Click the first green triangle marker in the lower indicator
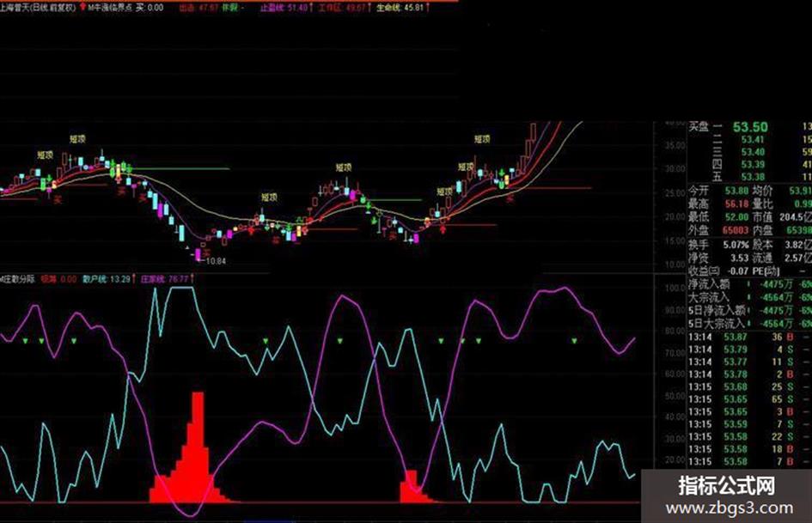 (26, 341)
